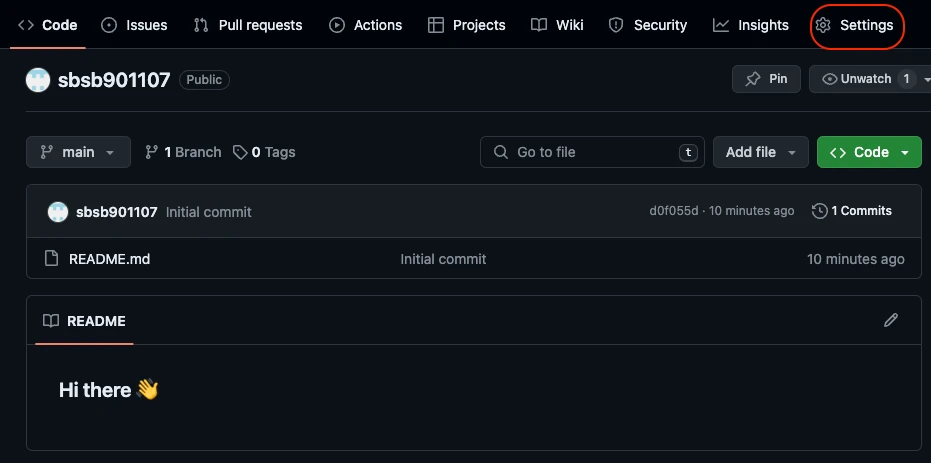Click the sbsb901107 repository name
931x463 pixels.
[x=114, y=80]
